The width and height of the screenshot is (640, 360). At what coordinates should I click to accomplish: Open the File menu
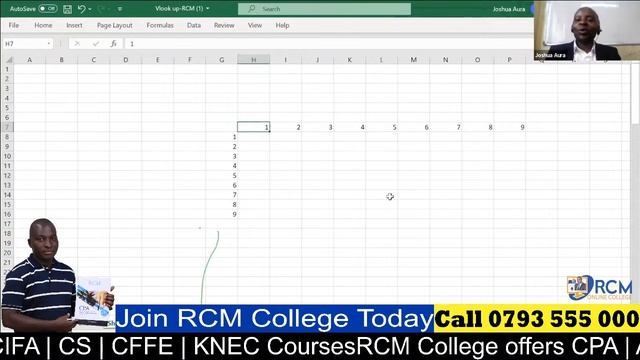[x=14, y=25]
